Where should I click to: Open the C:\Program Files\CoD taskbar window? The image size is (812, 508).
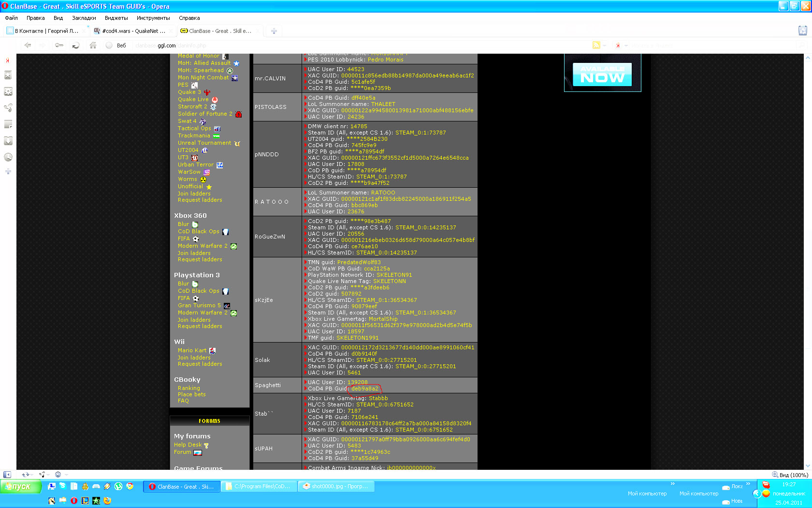(x=259, y=487)
